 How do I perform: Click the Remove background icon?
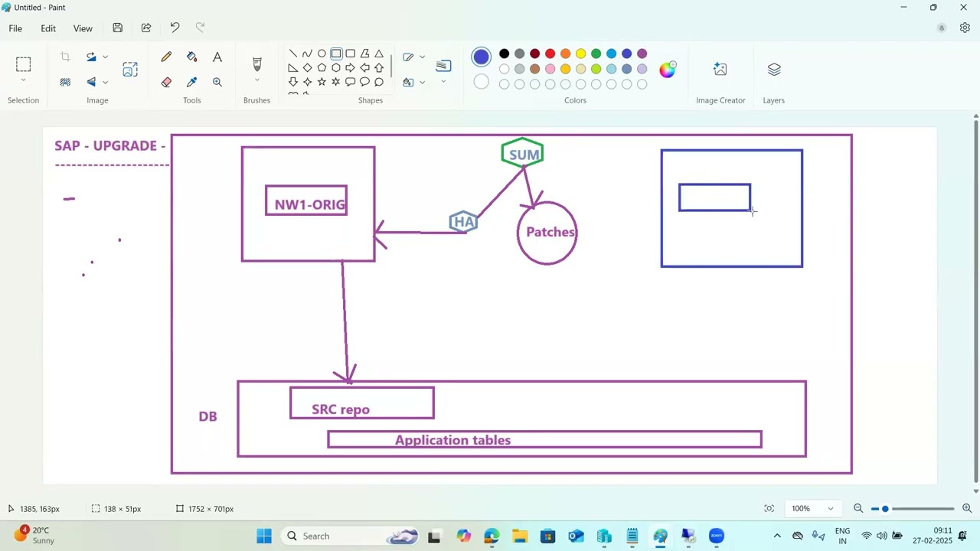click(x=65, y=82)
